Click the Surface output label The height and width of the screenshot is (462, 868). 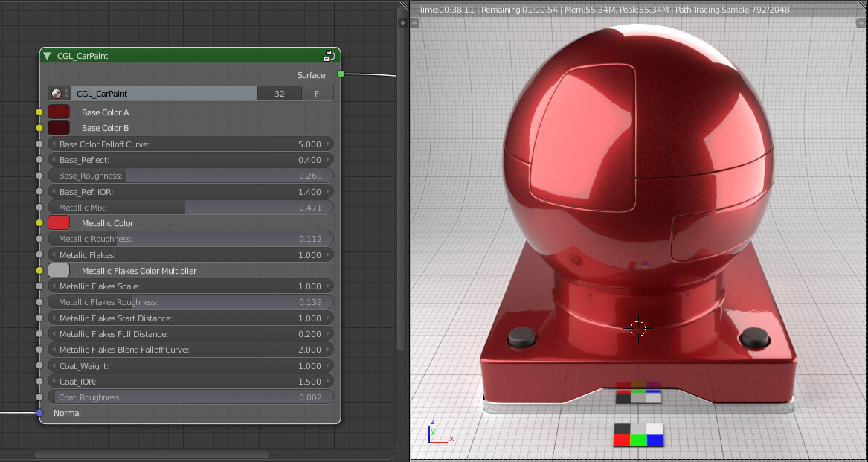click(311, 75)
